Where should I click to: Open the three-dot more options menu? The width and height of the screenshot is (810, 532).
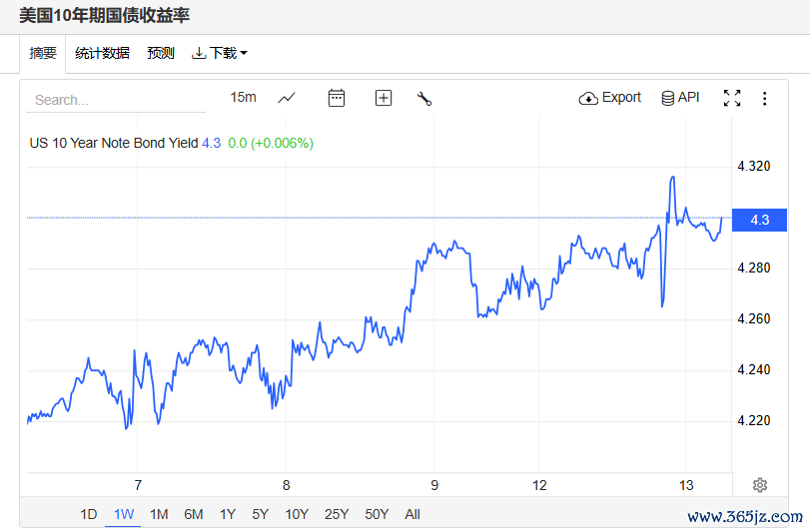click(765, 98)
